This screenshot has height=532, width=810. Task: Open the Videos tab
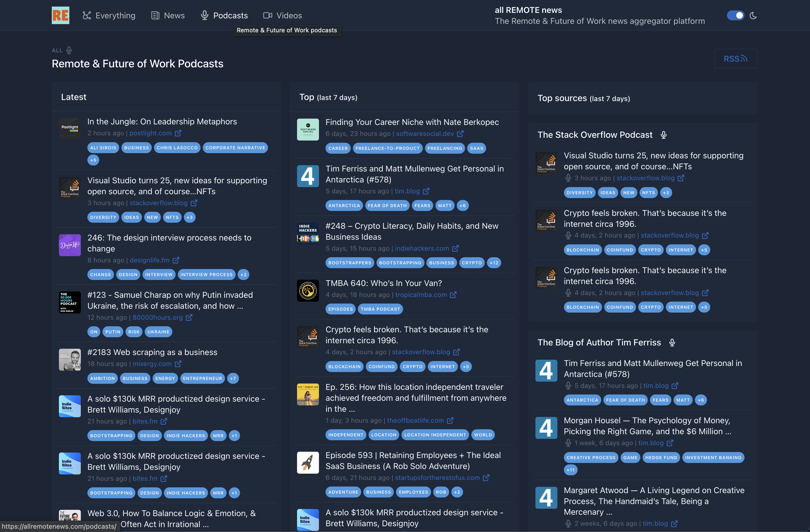pyautogui.click(x=283, y=16)
